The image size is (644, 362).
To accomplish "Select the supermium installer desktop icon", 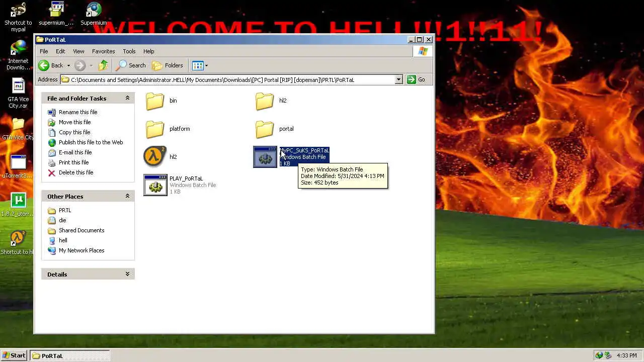I will (x=56, y=14).
